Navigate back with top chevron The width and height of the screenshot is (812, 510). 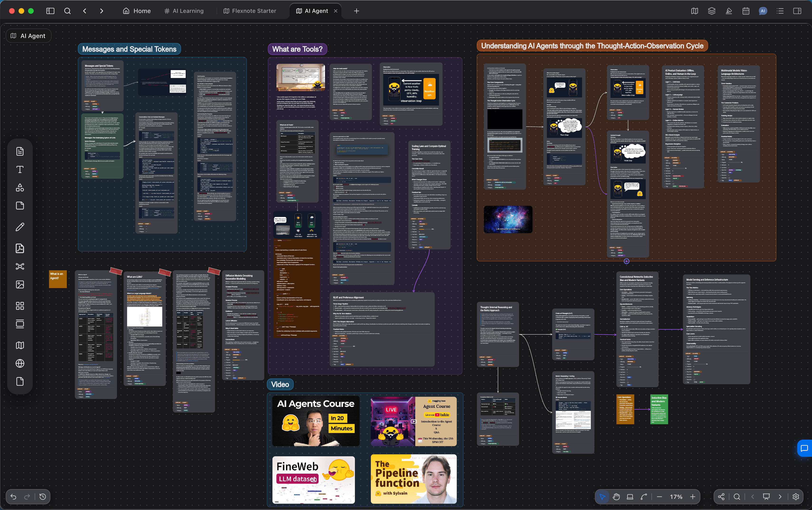[x=85, y=11]
